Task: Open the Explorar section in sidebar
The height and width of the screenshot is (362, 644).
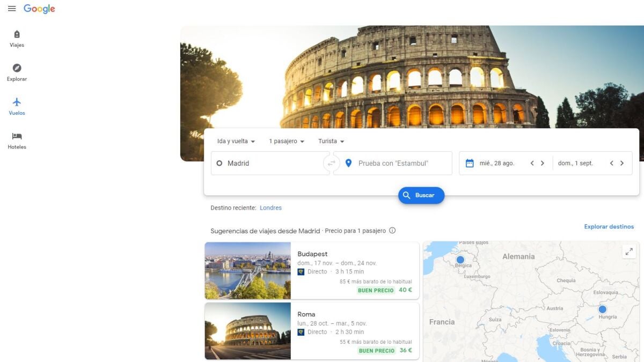Action: pos(17,72)
